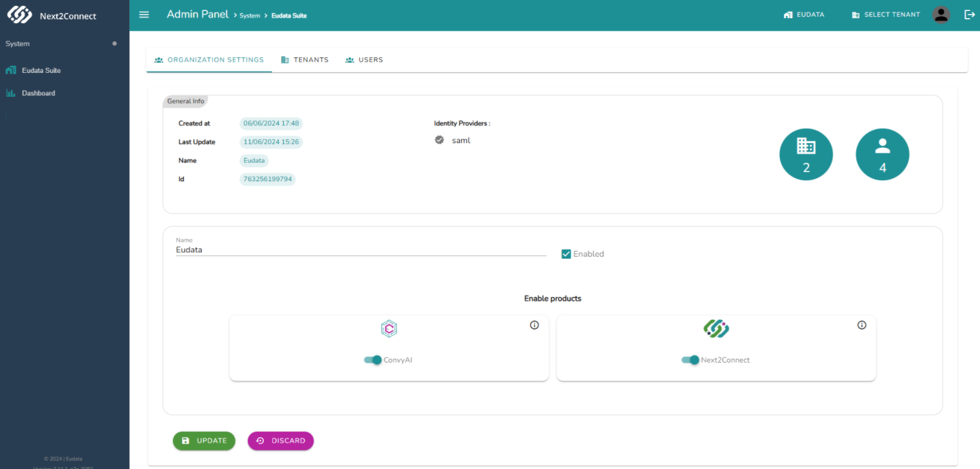This screenshot has width=980, height=469.
Task: Click the Eudata organization header button
Action: (x=804, y=15)
